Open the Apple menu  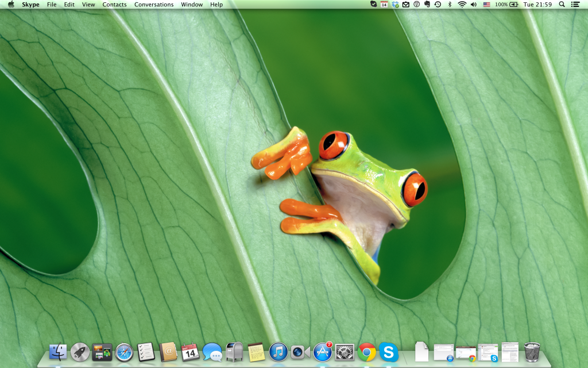(11, 5)
